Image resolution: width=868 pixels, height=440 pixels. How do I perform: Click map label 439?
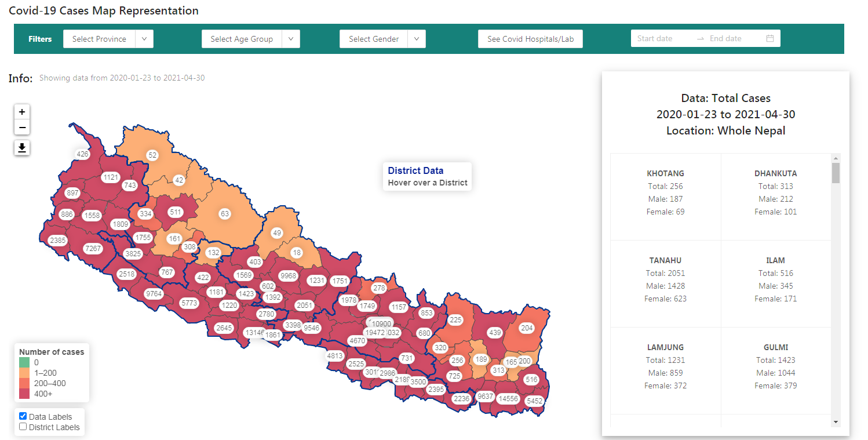495,333
